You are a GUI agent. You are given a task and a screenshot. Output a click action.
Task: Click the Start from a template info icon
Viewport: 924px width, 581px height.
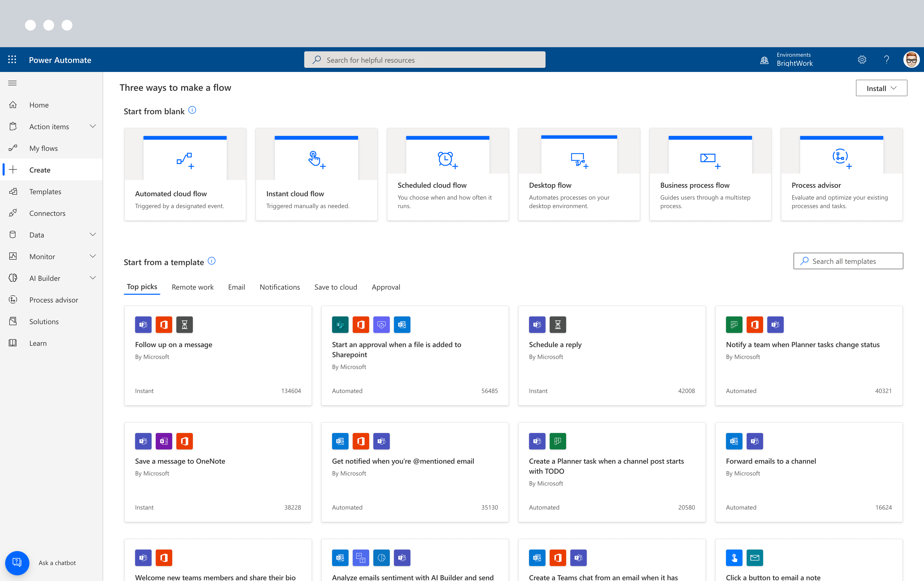(x=211, y=261)
